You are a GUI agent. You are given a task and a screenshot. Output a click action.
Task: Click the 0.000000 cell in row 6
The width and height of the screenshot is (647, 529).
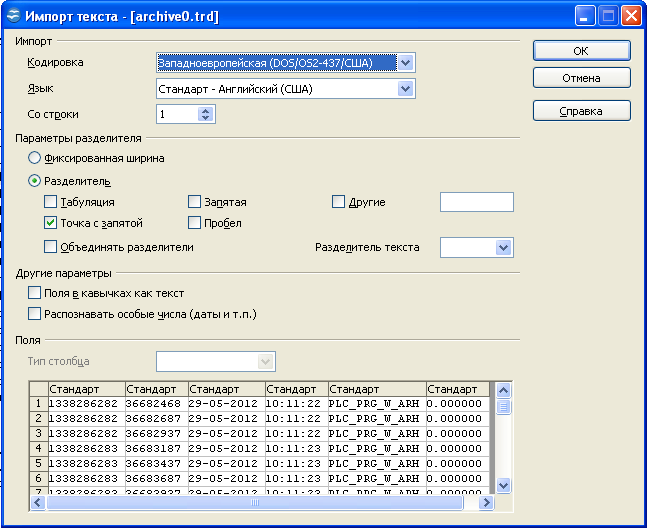tap(458, 479)
